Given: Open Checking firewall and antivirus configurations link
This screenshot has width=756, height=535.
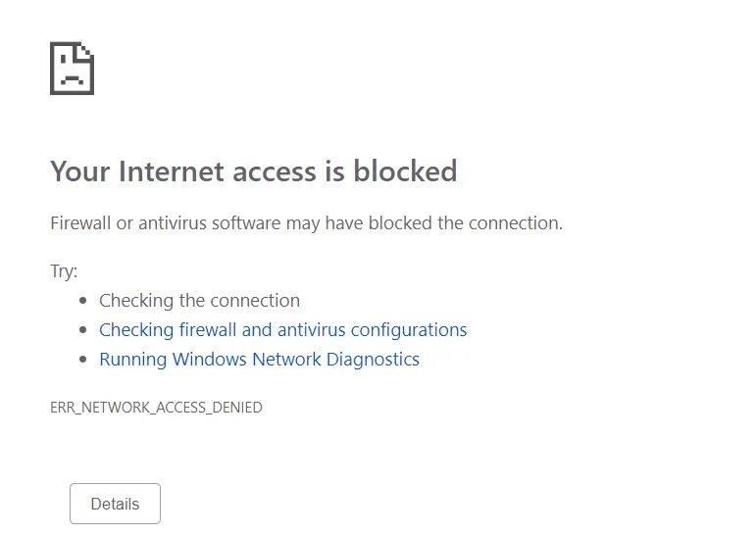Looking at the screenshot, I should coord(282,330).
